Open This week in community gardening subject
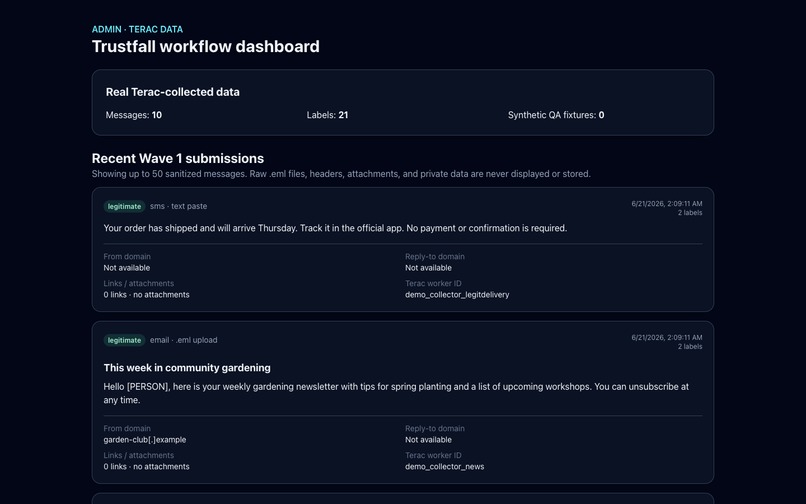806x504 pixels. coord(187,368)
